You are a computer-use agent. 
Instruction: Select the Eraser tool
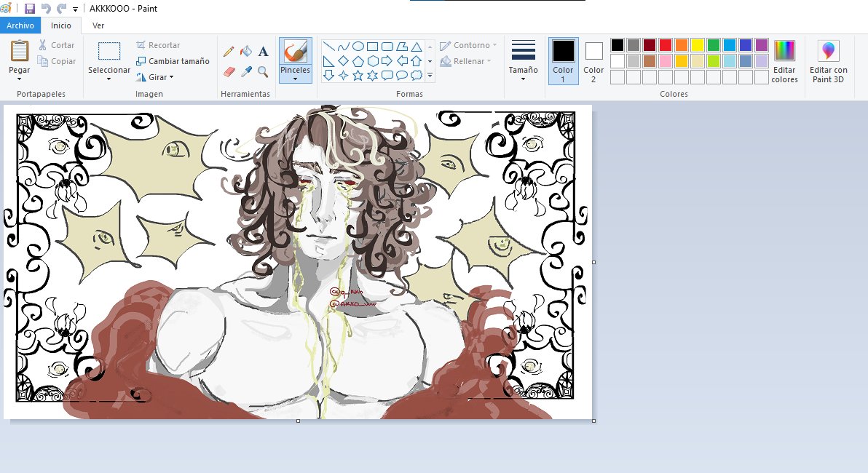[x=229, y=71]
